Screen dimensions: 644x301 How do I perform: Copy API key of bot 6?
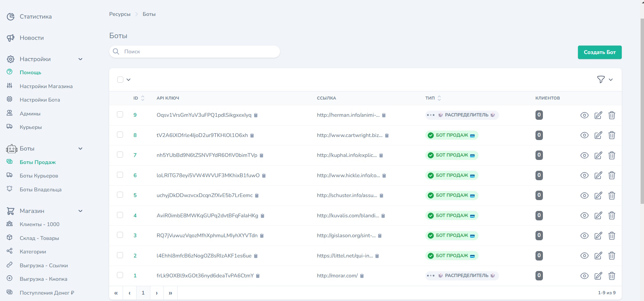click(264, 175)
